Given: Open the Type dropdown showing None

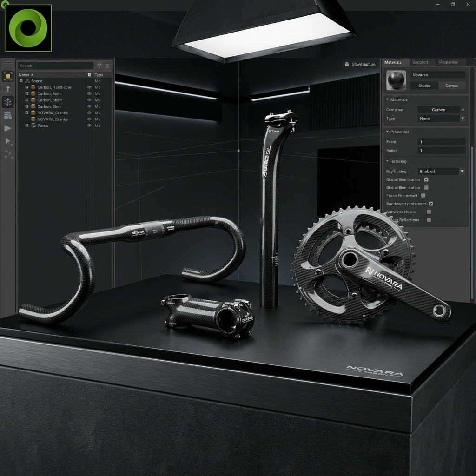Looking at the screenshot, I should (x=442, y=119).
